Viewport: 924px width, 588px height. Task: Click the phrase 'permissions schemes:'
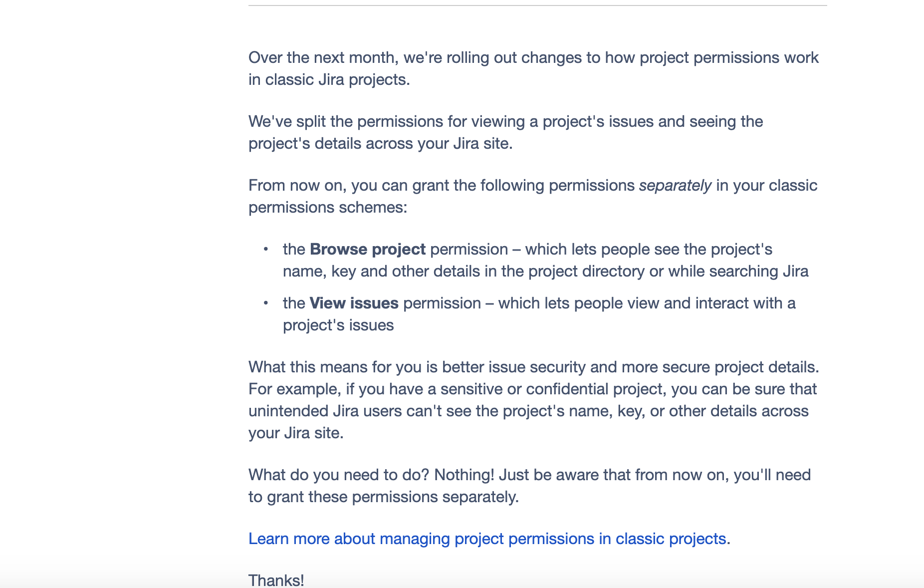coord(328,208)
